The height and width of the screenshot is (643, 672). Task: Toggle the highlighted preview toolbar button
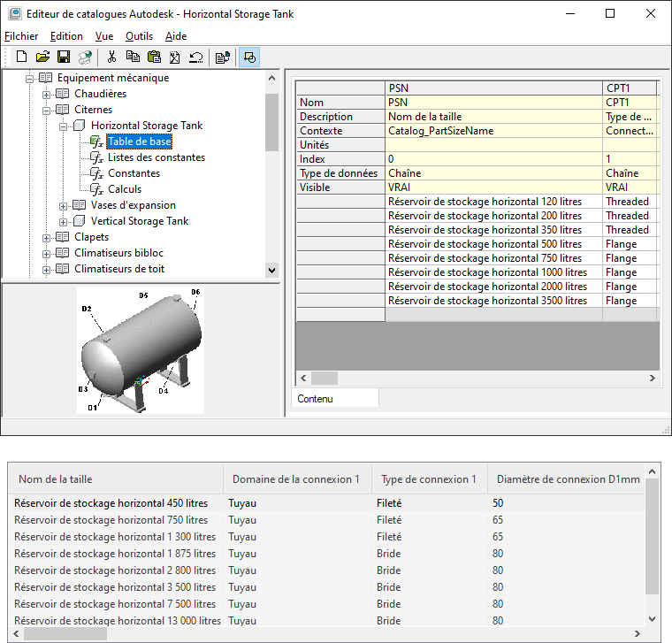tap(249, 57)
